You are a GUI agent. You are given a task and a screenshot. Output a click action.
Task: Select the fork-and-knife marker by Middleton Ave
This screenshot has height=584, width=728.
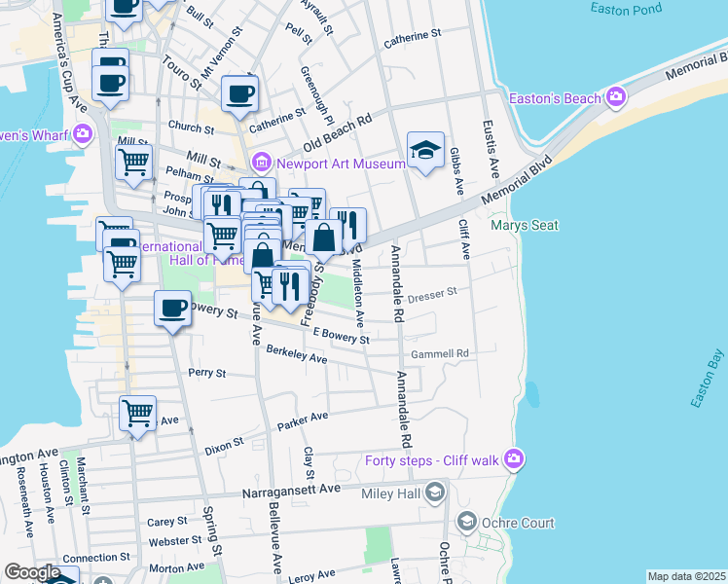click(350, 226)
